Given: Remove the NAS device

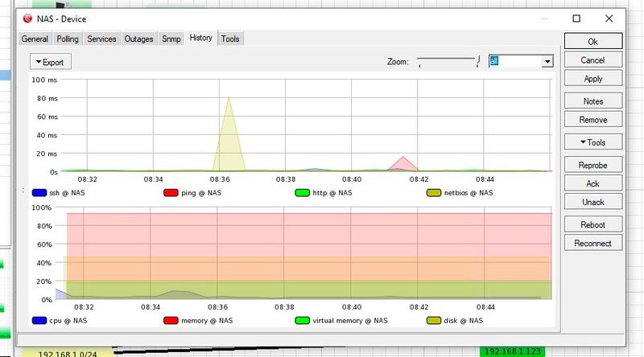Looking at the screenshot, I should [593, 120].
